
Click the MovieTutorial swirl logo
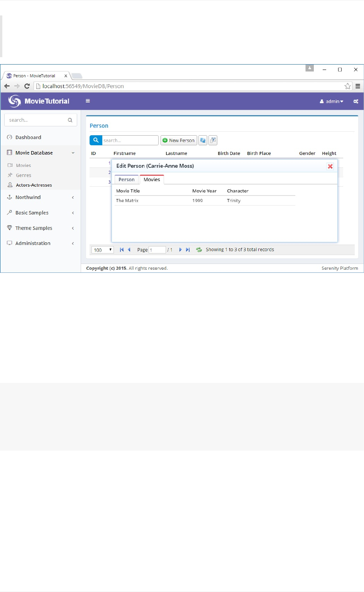tap(15, 101)
